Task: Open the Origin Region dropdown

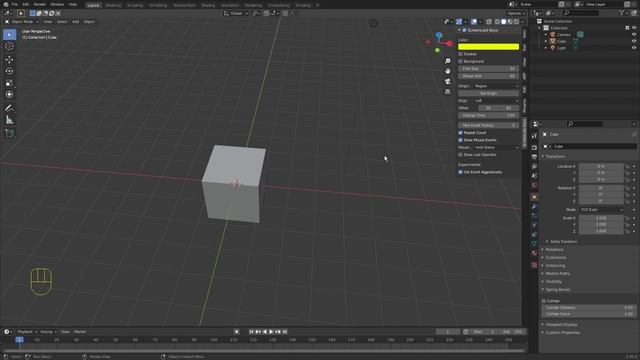Action: point(497,86)
